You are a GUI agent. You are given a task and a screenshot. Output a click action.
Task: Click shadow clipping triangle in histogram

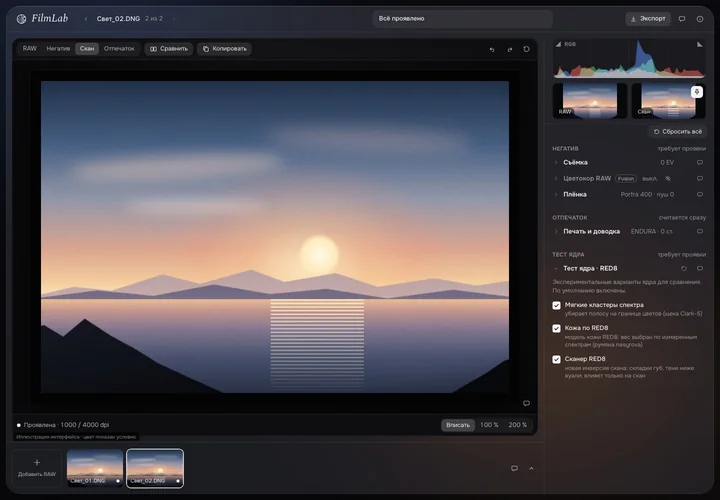pos(558,44)
